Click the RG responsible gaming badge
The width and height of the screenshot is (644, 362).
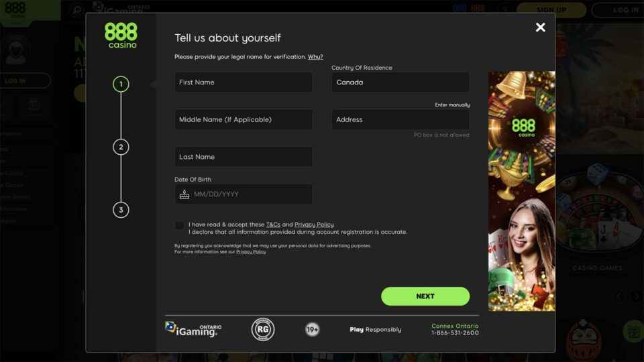tap(263, 329)
